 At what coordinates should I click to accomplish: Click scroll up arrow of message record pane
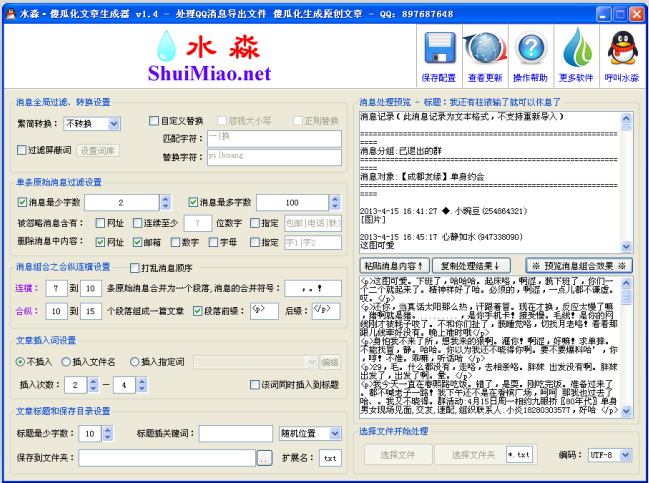tap(626, 119)
